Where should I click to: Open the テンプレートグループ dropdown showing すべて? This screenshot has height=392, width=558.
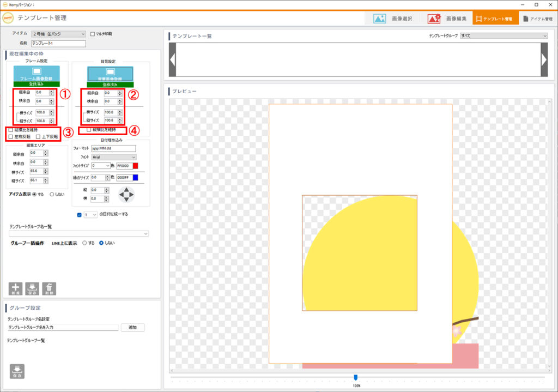click(x=504, y=36)
